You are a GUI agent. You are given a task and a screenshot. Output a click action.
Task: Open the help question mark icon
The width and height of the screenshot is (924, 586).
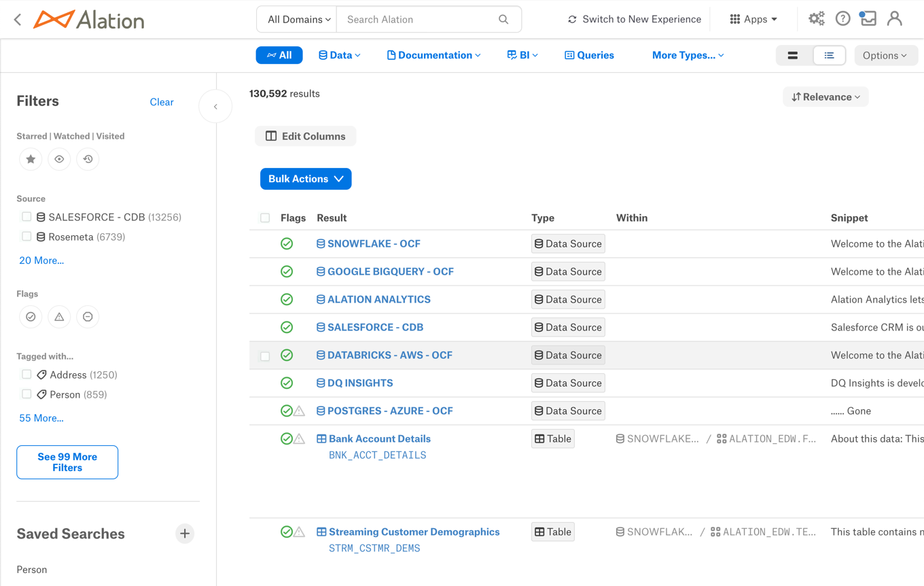tap(842, 19)
